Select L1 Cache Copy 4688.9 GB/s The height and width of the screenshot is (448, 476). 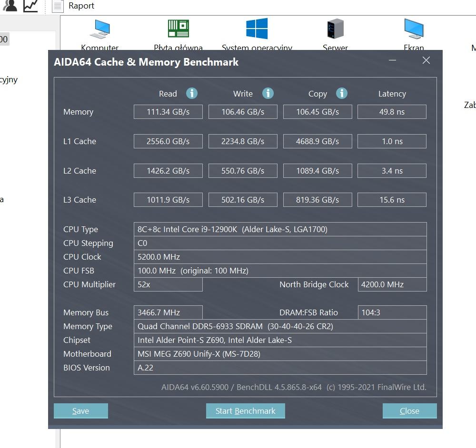317,141
